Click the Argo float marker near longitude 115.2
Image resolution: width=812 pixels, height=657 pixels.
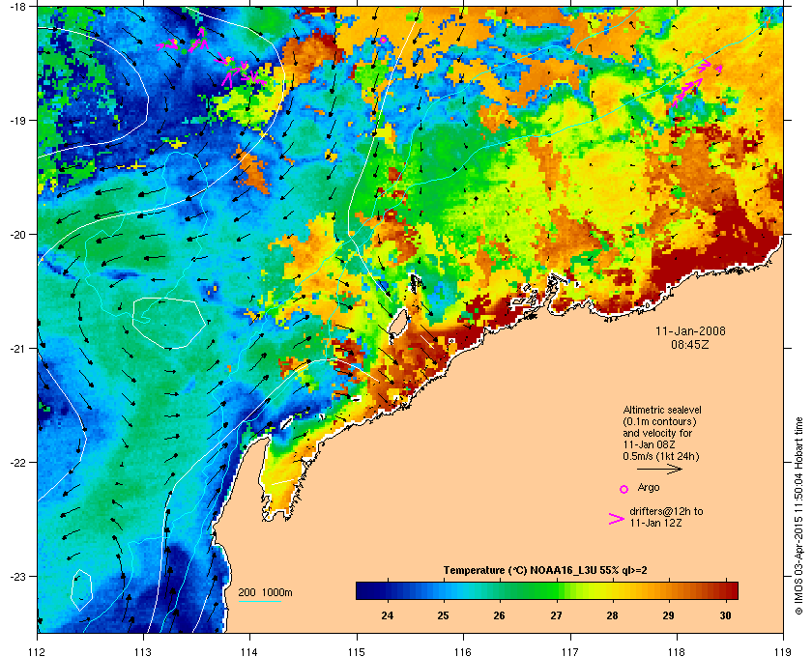tap(383, 40)
